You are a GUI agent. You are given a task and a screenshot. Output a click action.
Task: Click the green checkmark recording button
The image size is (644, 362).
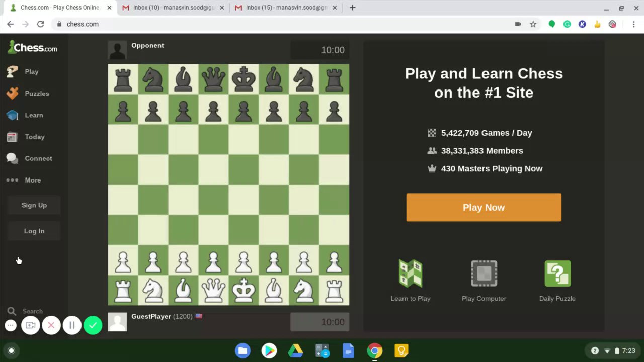[x=93, y=325]
